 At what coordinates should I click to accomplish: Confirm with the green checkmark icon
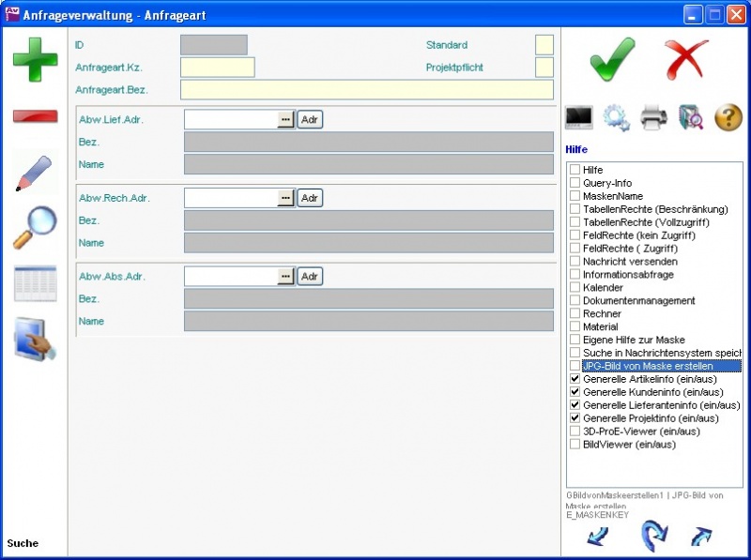(x=614, y=59)
